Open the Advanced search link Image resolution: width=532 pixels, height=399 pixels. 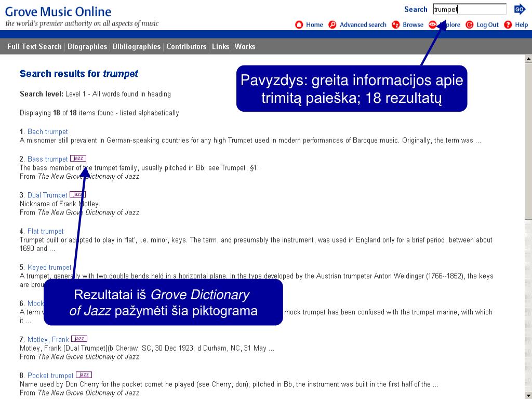click(363, 25)
